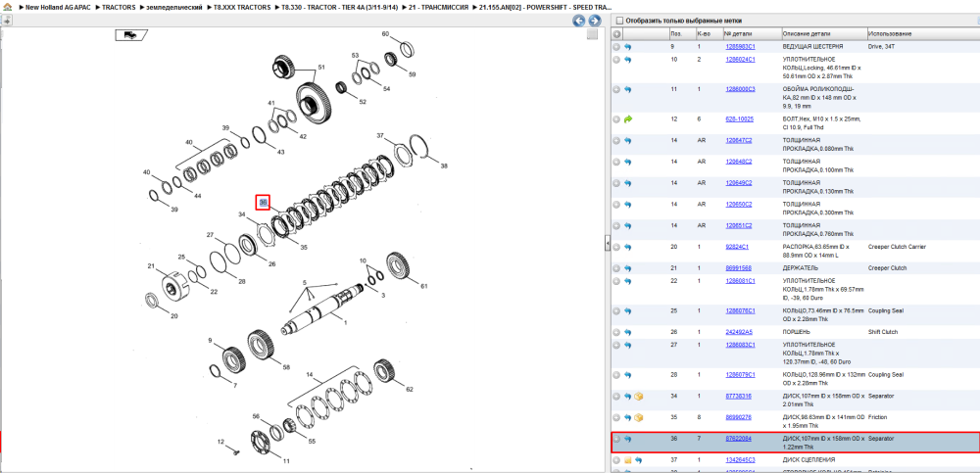This screenshot has height=473, width=980.
Task: Open part number link 628-10025
Action: click(739, 118)
